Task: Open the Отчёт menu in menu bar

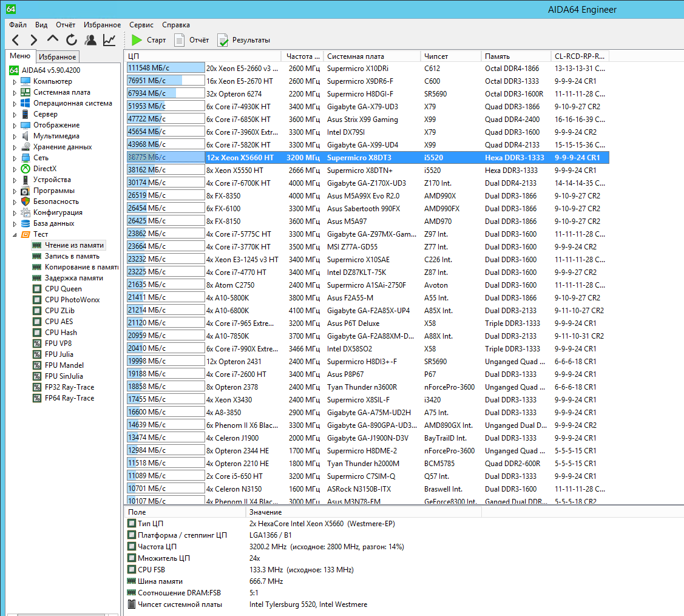Action: 66,25
